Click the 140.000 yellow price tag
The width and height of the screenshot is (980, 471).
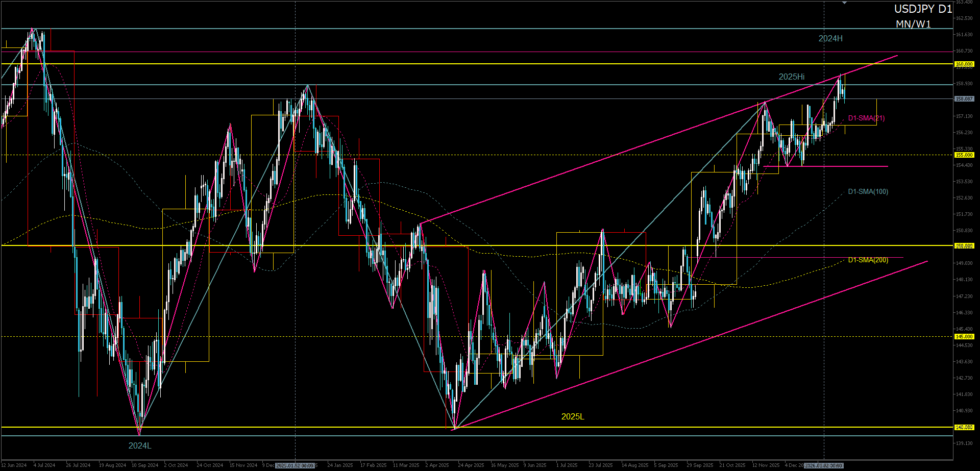[964, 428]
